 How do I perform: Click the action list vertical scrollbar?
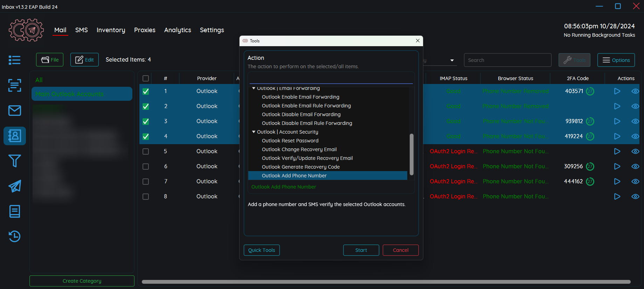pos(411,154)
